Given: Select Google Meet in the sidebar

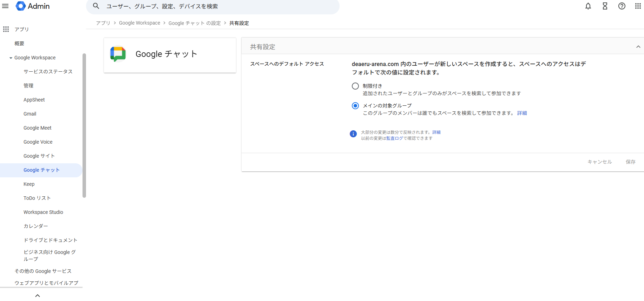Looking at the screenshot, I should pos(38,128).
